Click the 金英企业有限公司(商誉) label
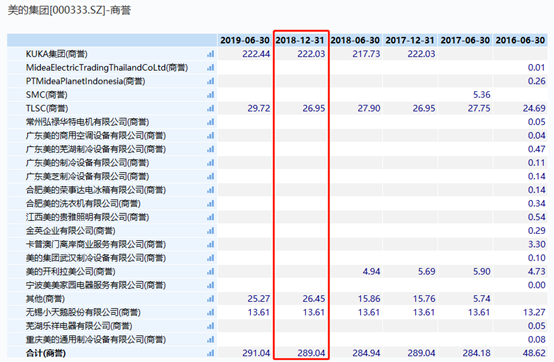 pos(70,231)
